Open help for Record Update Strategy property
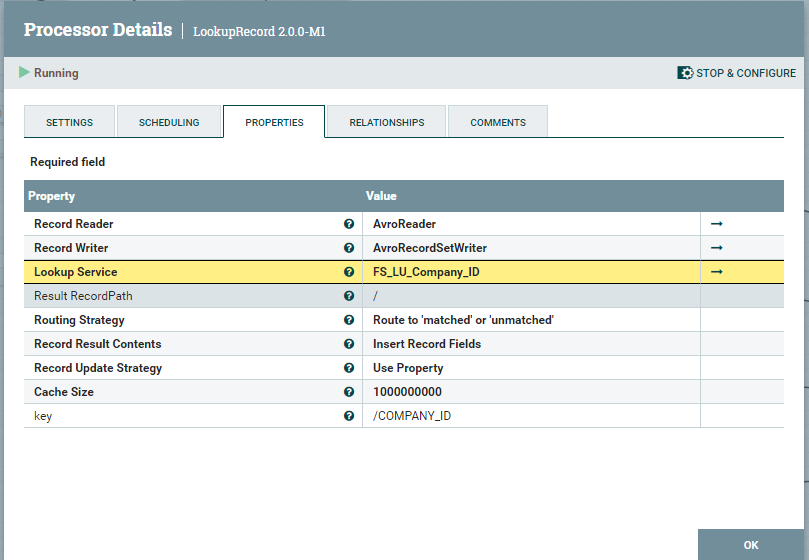Viewport: 809px width, 560px height. 349,368
